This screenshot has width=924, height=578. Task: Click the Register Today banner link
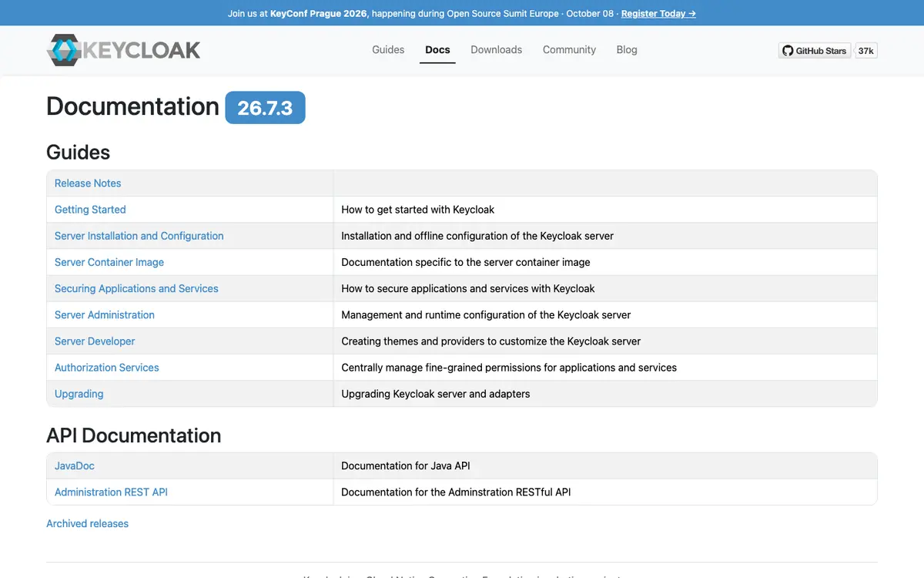coord(658,13)
